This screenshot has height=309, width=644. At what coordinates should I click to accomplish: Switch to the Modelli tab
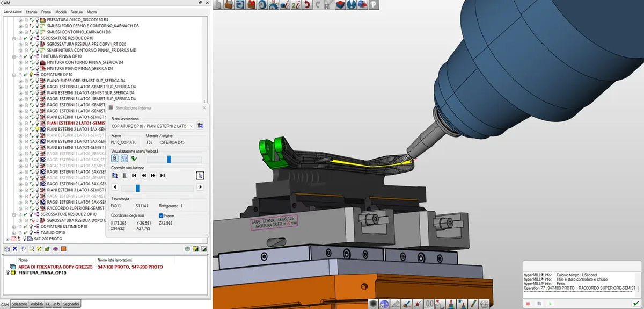tap(61, 12)
